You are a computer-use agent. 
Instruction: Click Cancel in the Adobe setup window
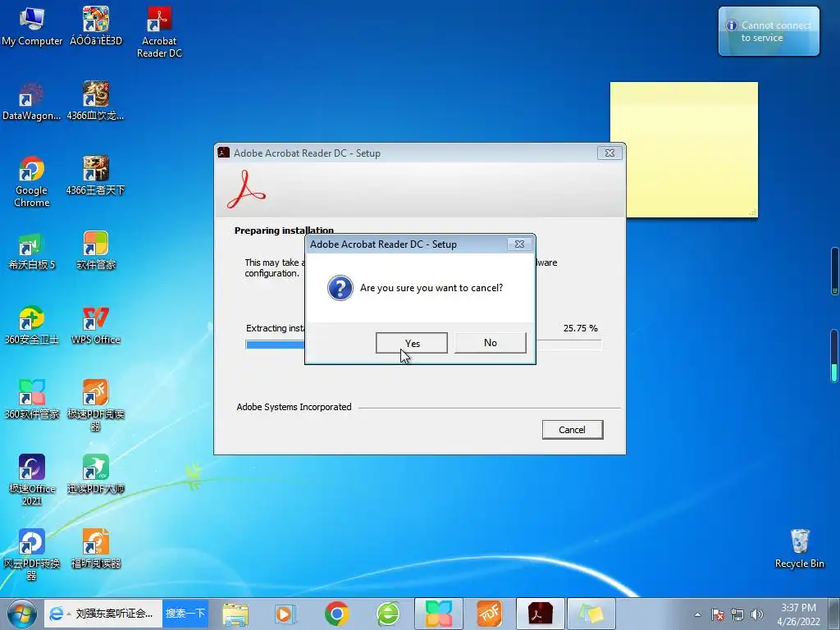pos(572,430)
